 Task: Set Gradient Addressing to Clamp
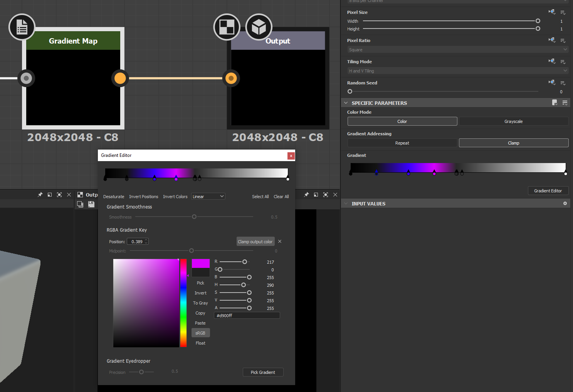tap(513, 143)
